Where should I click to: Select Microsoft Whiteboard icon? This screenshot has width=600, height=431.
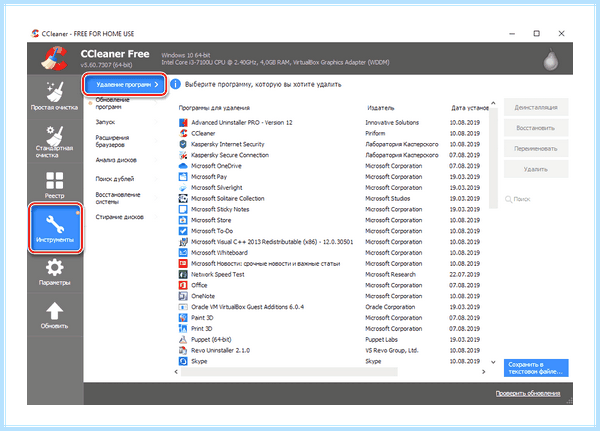pos(183,253)
